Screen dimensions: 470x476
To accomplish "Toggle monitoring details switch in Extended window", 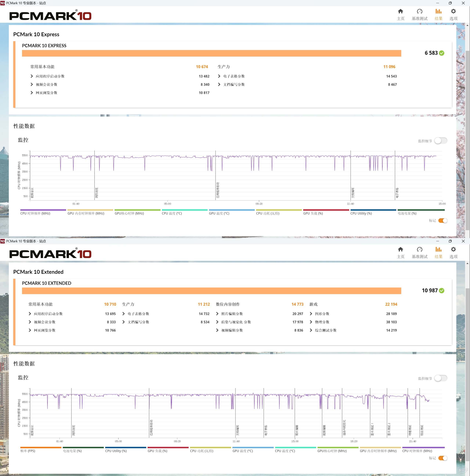I will click(x=441, y=378).
